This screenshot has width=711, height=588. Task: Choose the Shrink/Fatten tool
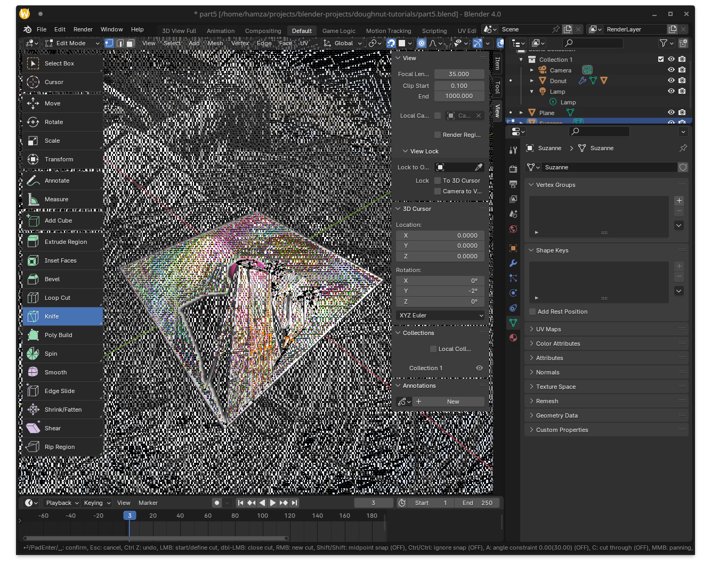[x=62, y=410]
